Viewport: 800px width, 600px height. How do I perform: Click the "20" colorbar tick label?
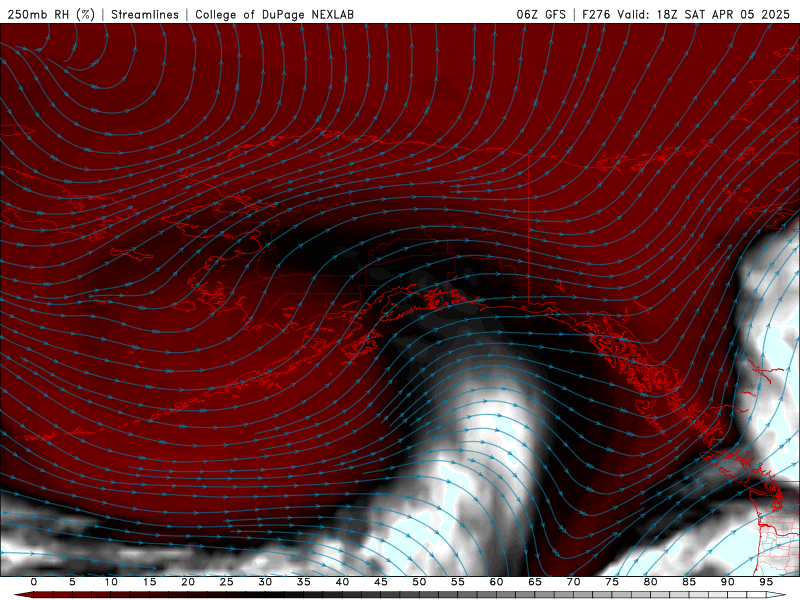[188, 582]
